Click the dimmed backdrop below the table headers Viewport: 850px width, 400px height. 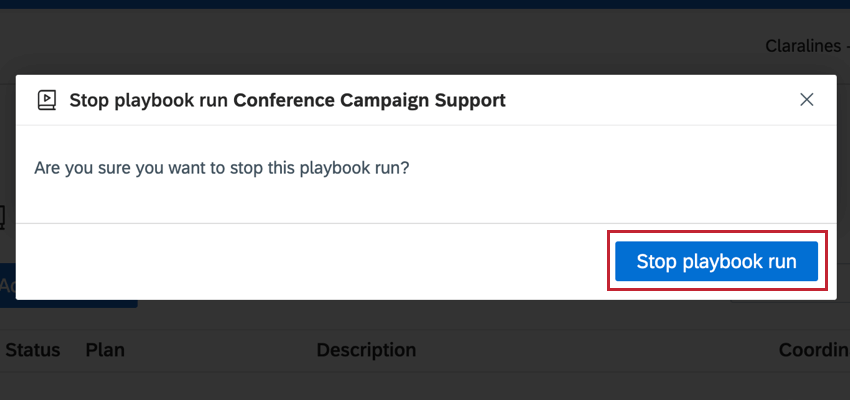pyautogui.click(x=425, y=386)
